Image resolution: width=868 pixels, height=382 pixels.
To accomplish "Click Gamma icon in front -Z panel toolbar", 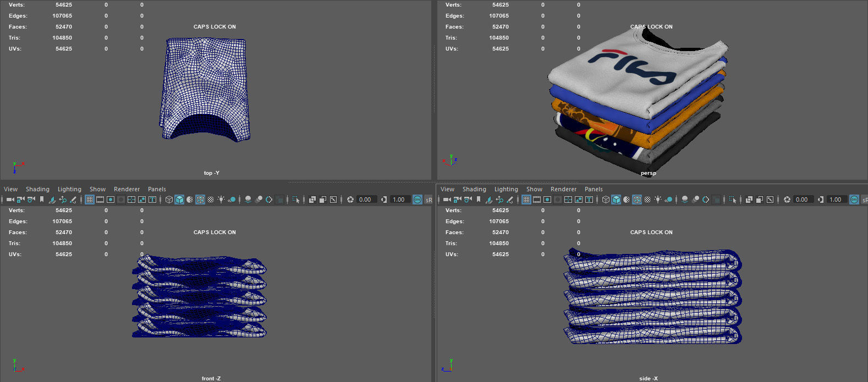I will (383, 200).
